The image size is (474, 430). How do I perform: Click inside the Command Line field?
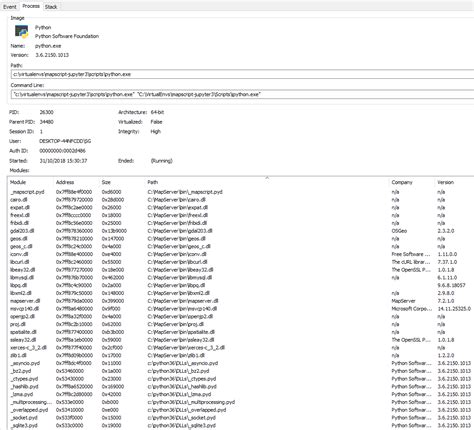(x=242, y=94)
